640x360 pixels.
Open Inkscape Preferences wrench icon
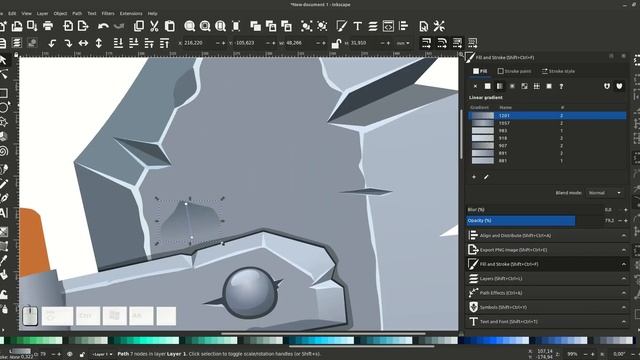(x=439, y=26)
